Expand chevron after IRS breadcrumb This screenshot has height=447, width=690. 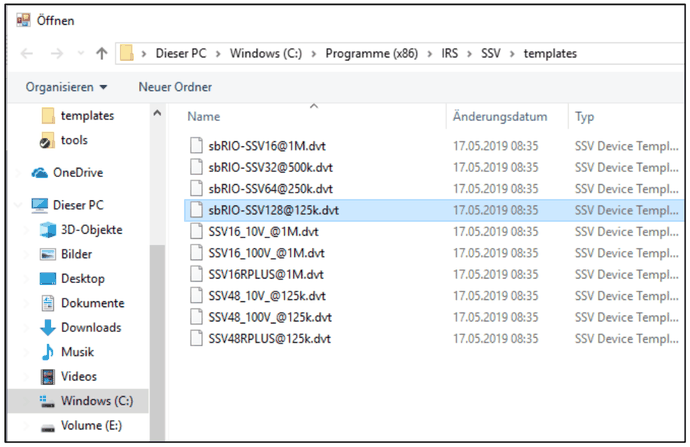point(470,54)
